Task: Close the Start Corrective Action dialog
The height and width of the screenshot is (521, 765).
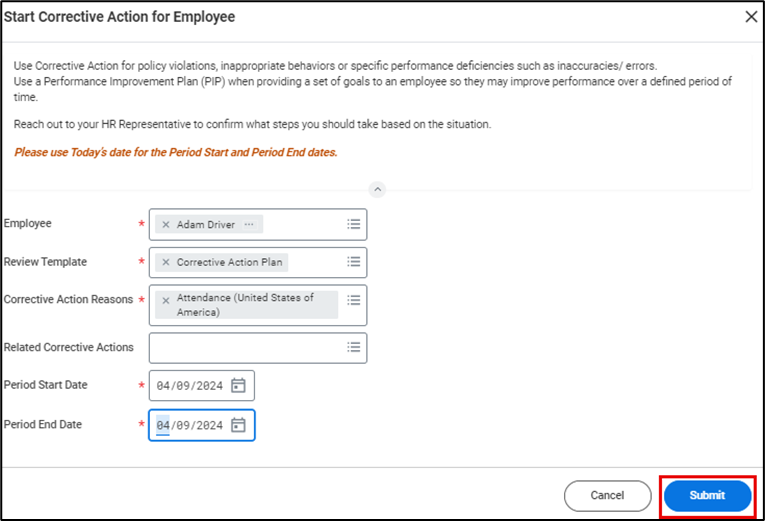Action: tap(751, 16)
